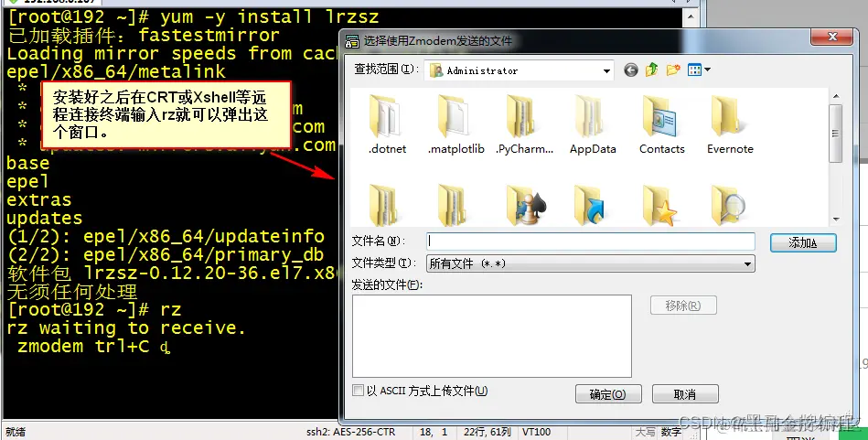Open the Evernote folder
Screen dimensions: 868x440
(x=730, y=124)
